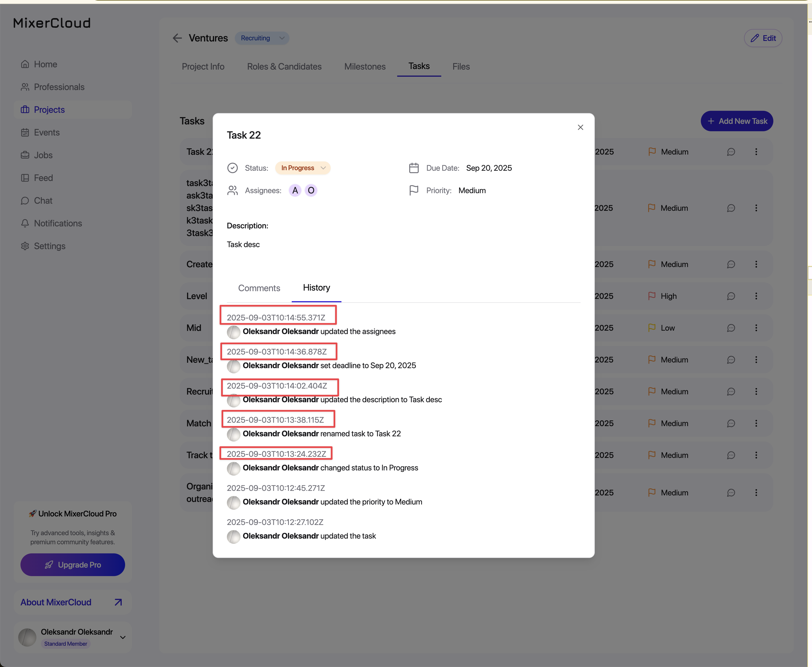Click the status check circle icon
The width and height of the screenshot is (812, 667).
coord(232,168)
